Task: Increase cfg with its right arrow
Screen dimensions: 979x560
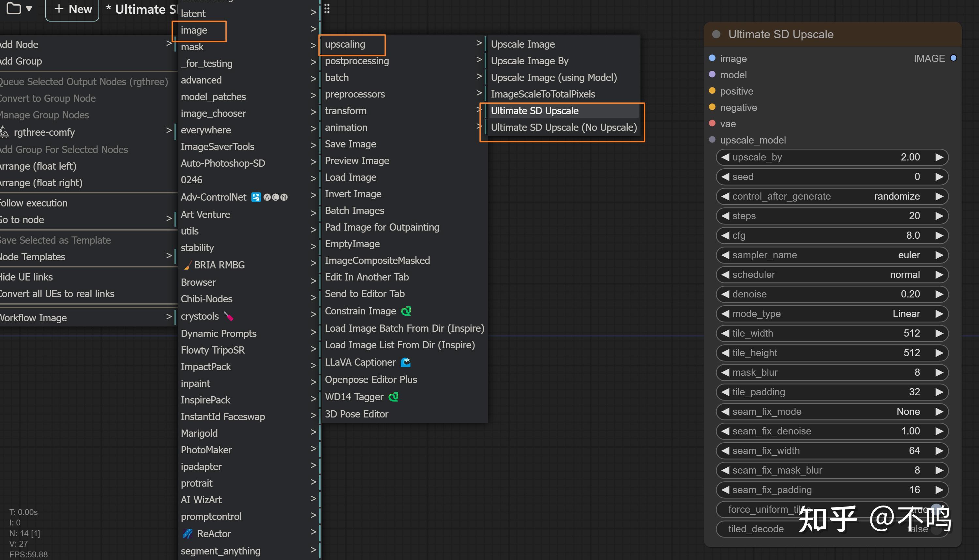Action: [x=939, y=235]
